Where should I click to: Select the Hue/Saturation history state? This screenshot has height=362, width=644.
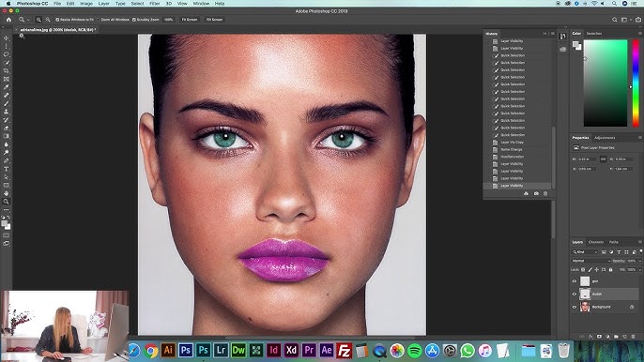pyautogui.click(x=512, y=157)
